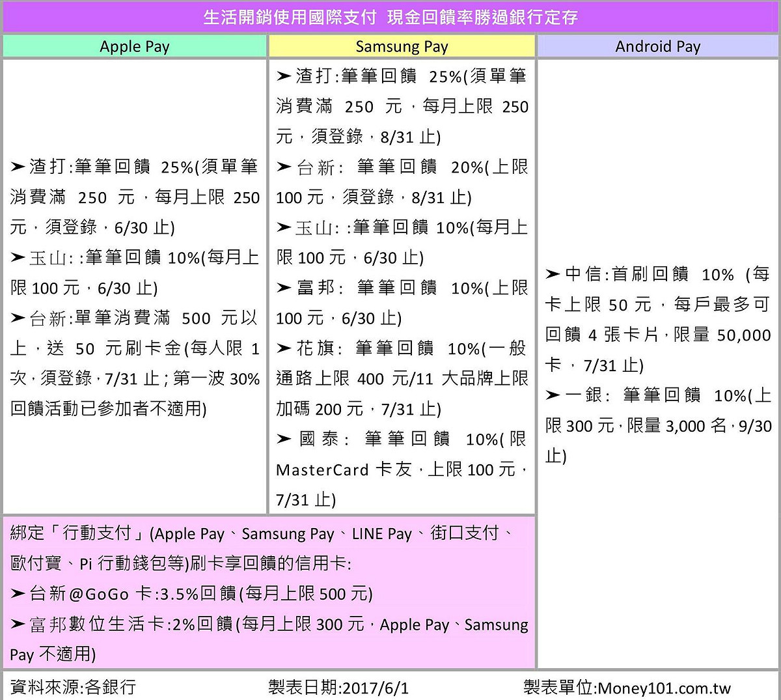Click the 渣打 25% entry under Samsung Pay
This screenshot has width=781, height=700.
click(402, 107)
